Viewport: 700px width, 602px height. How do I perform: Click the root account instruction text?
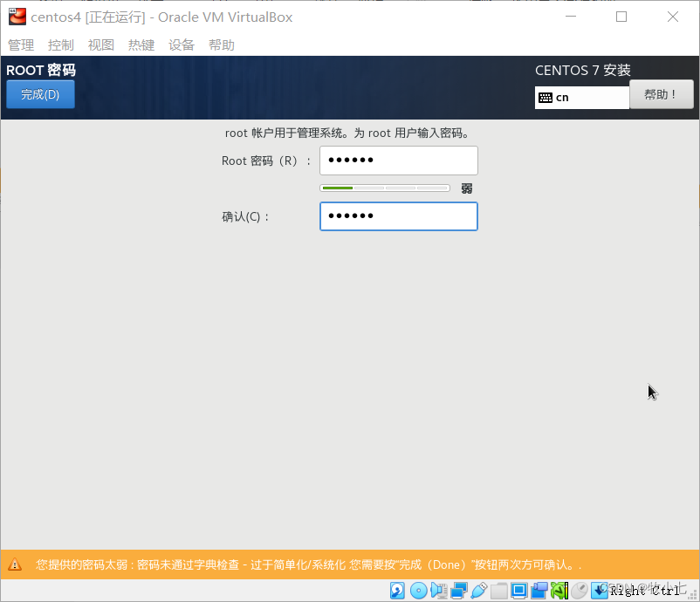pyautogui.click(x=347, y=133)
